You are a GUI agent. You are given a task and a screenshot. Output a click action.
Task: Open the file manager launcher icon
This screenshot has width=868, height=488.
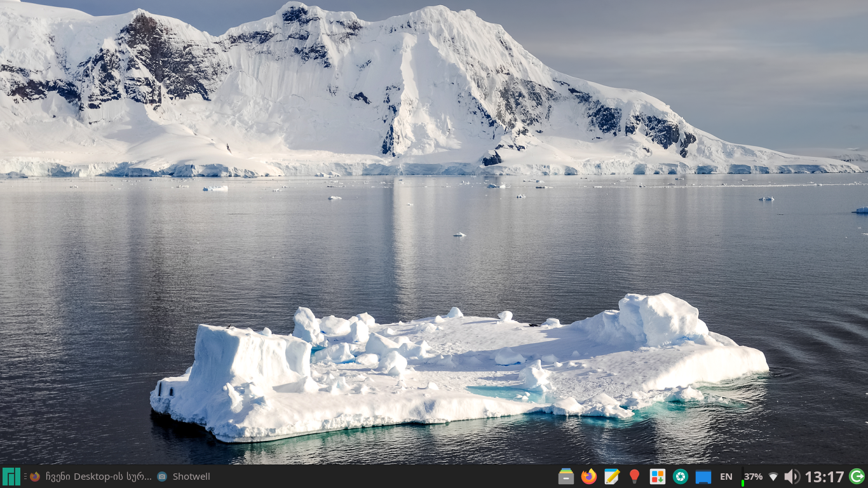(566, 477)
